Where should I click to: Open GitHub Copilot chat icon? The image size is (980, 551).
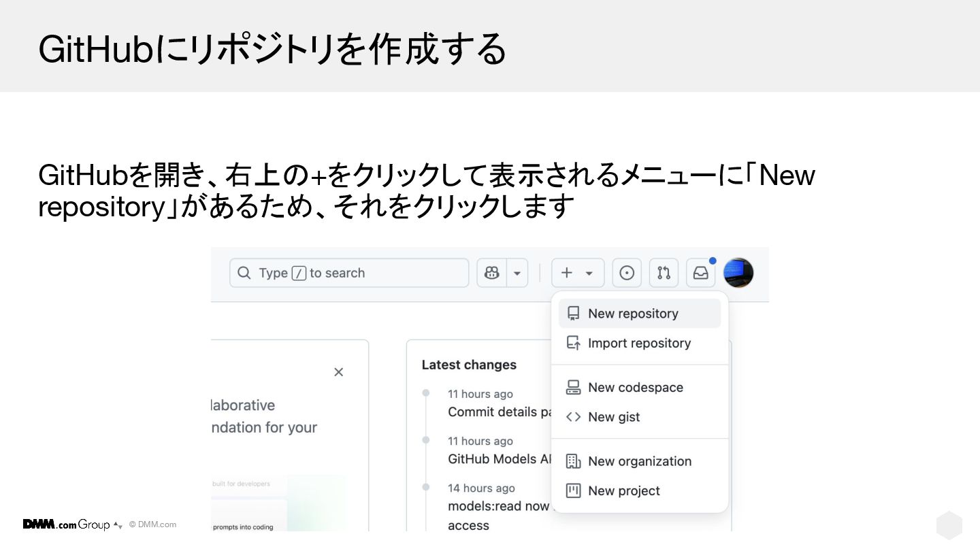click(491, 273)
